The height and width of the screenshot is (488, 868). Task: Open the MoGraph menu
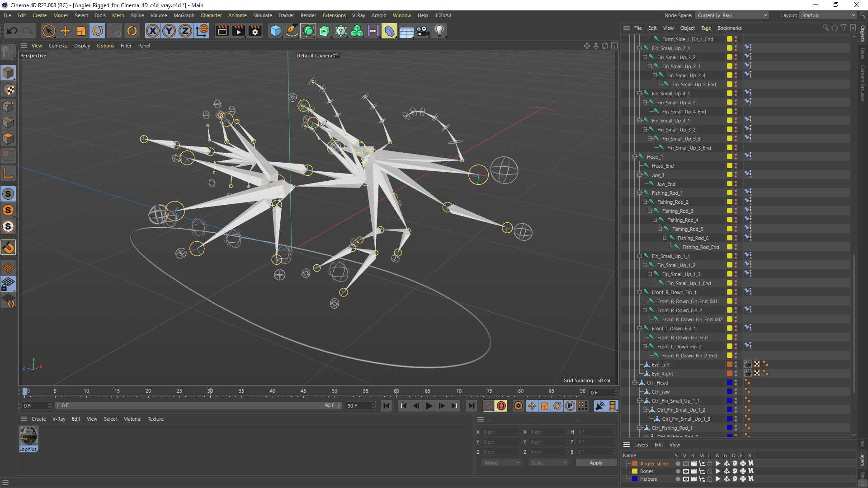pos(184,15)
